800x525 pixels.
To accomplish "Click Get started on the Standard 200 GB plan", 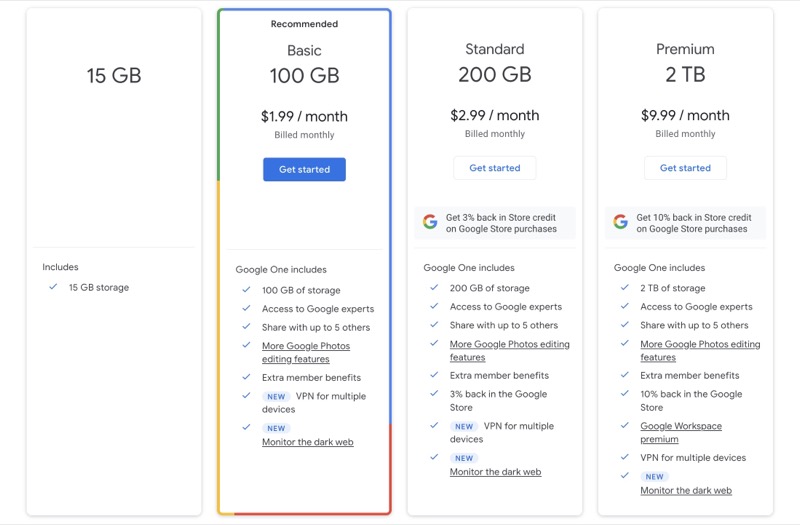I will pos(494,168).
